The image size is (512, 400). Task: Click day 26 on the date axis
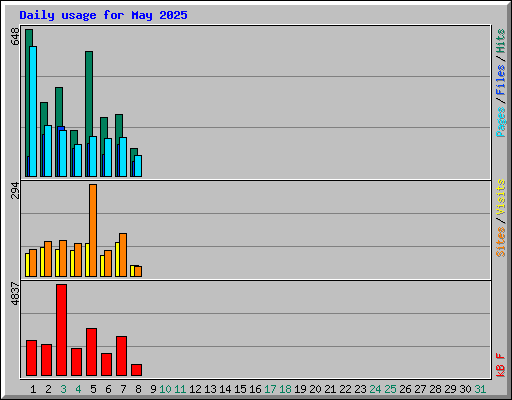point(405,389)
